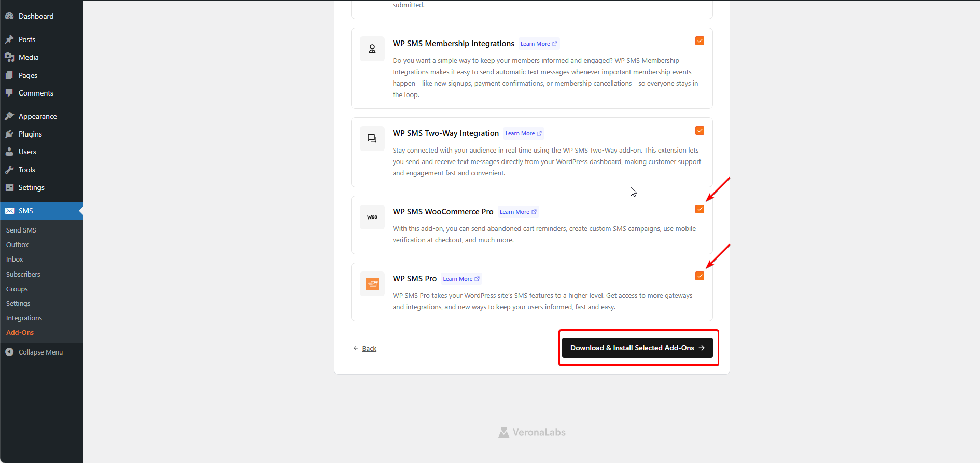
Task: Open the Dashboard menu
Action: click(41, 16)
